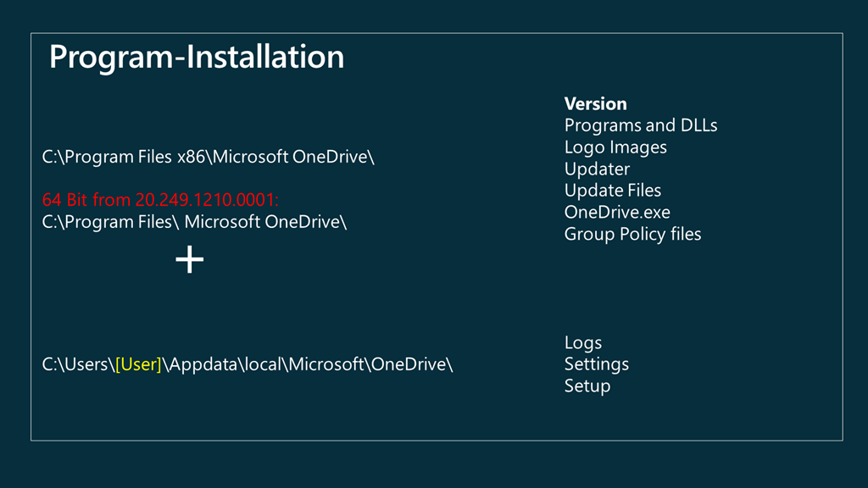The height and width of the screenshot is (488, 868).
Task: Click the 'Updater' entry
Action: tap(597, 169)
